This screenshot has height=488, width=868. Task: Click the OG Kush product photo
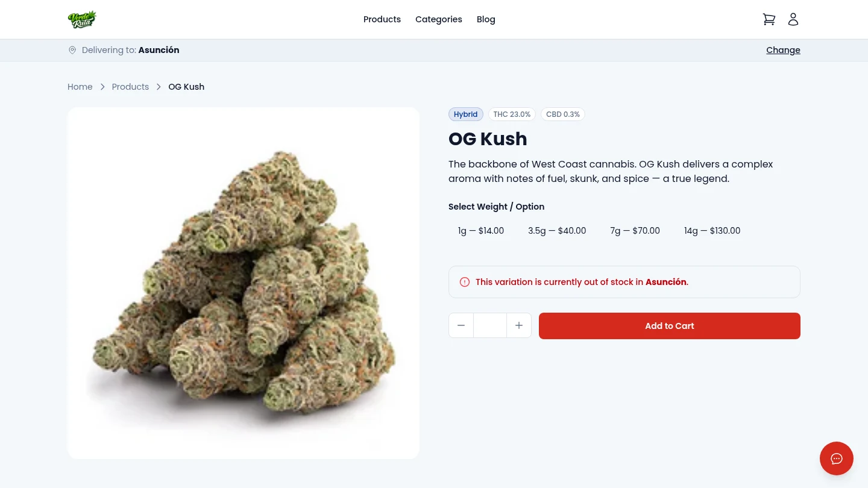pos(243,283)
